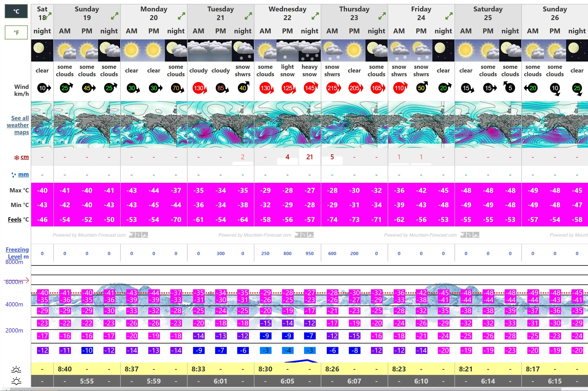Click Wednesday night 145 km/h wind icon
Viewport: 588px width, 391px height.
(311, 88)
